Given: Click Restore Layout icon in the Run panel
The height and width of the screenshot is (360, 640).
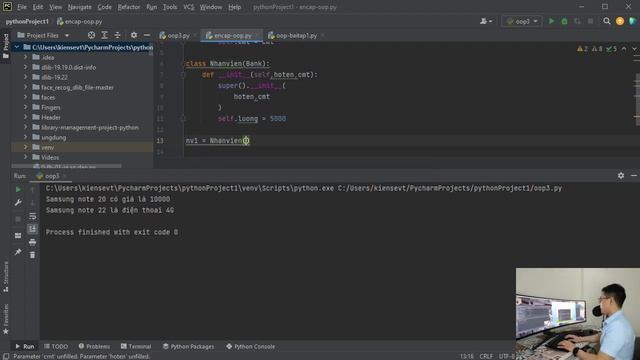Looking at the screenshot, I should point(18,236).
